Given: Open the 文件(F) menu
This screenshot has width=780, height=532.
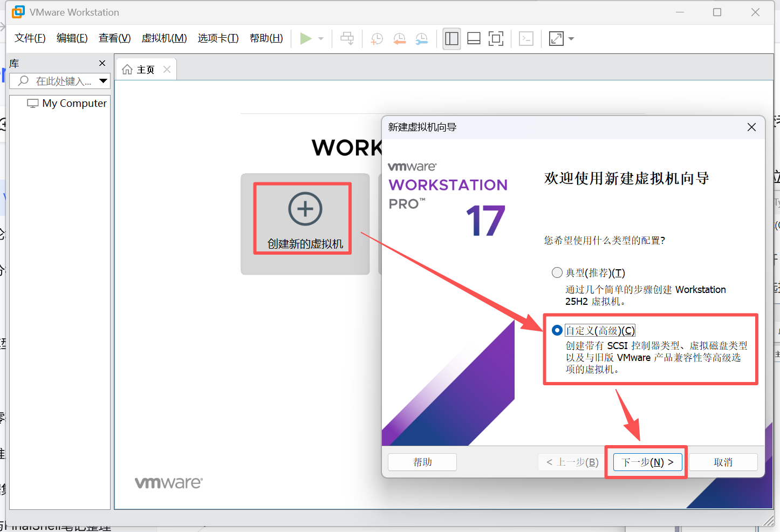Looking at the screenshot, I should pos(30,38).
